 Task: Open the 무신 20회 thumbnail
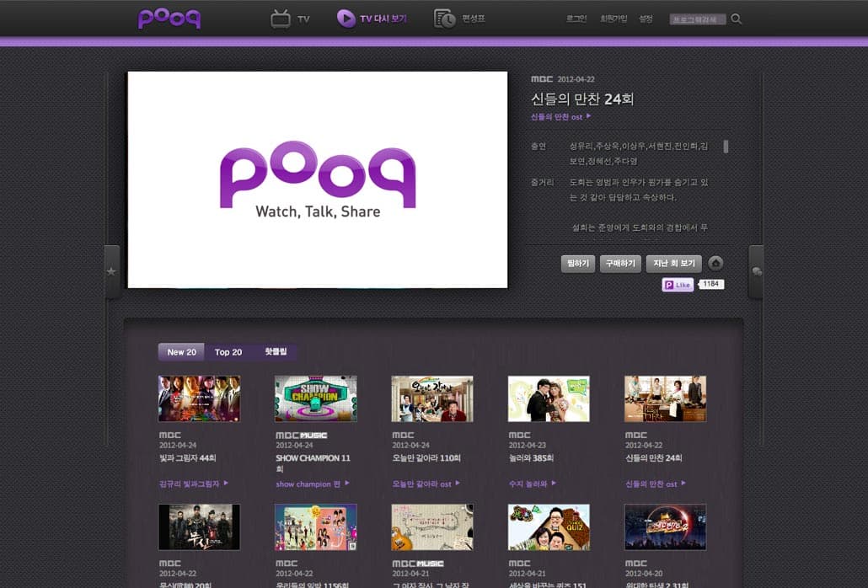click(199, 527)
